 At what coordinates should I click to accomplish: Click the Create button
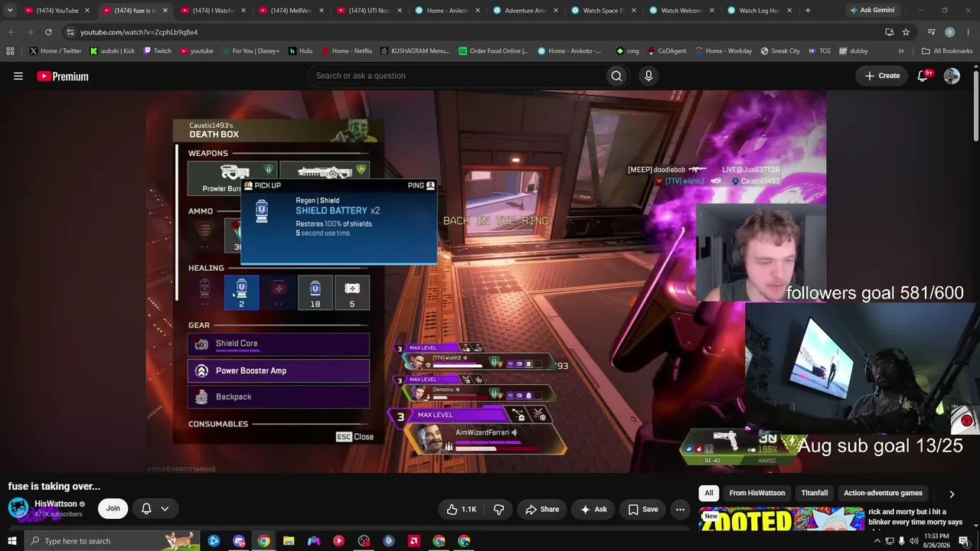click(882, 76)
